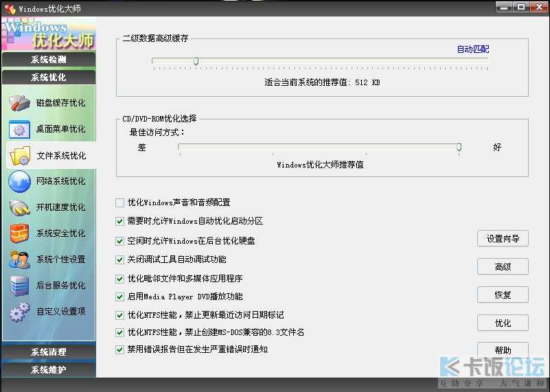The image size is (550, 392).
Task: Toggle 禁用错误报告但在发生严重错误时通知 checkbox
Action: [x=119, y=349]
